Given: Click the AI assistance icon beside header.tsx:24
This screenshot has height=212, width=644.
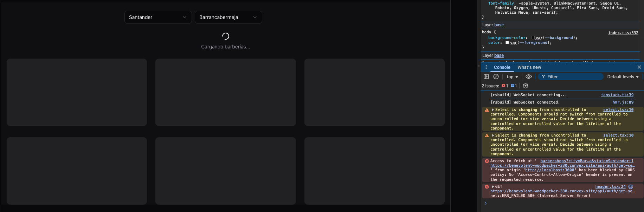Looking at the screenshot, I should pyautogui.click(x=631, y=187).
